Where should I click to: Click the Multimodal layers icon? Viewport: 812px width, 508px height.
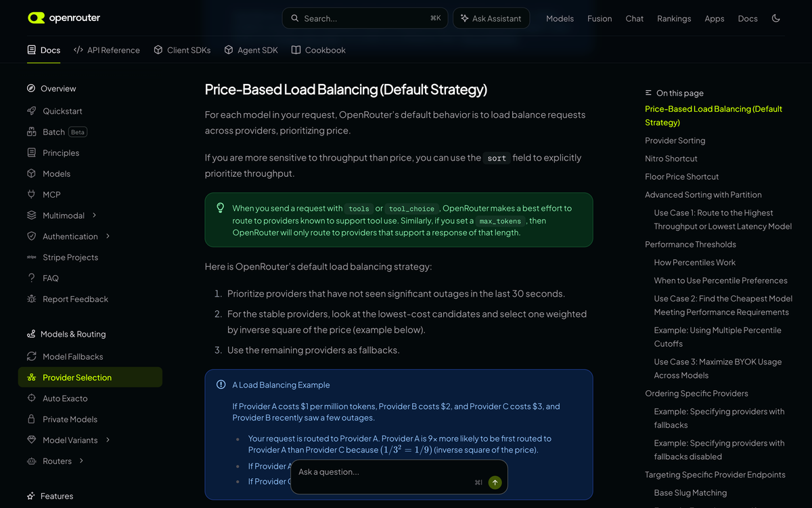31,215
